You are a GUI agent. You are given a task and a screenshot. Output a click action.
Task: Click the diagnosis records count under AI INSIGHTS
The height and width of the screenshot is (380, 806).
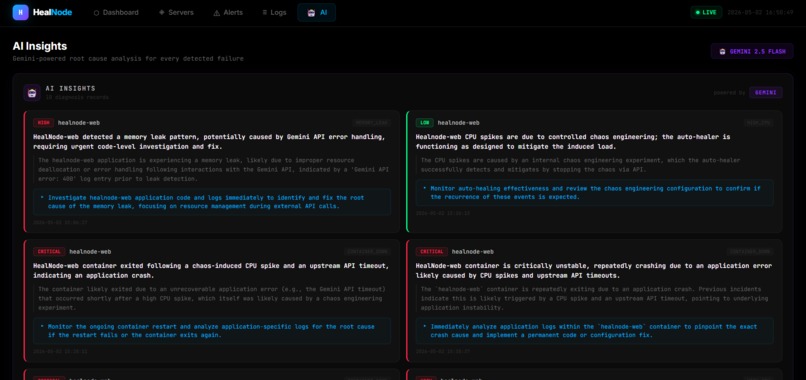77,97
